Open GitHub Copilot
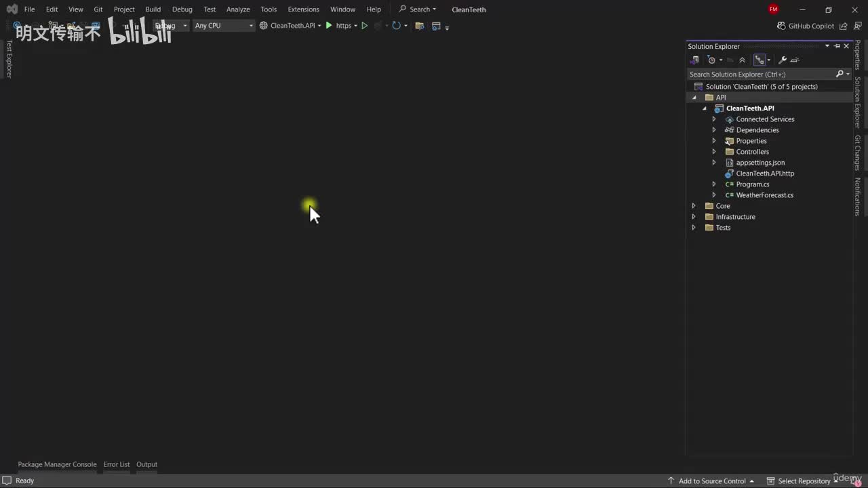Screen dimensions: 868x488 pyautogui.click(x=806, y=26)
